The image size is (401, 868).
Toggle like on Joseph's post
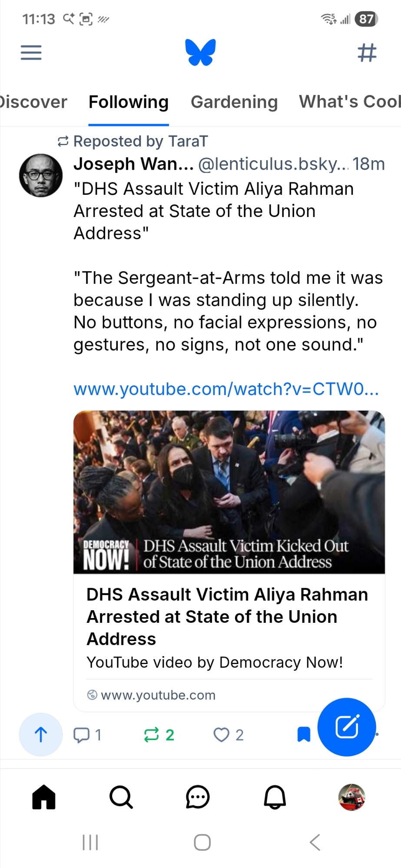[x=222, y=735]
